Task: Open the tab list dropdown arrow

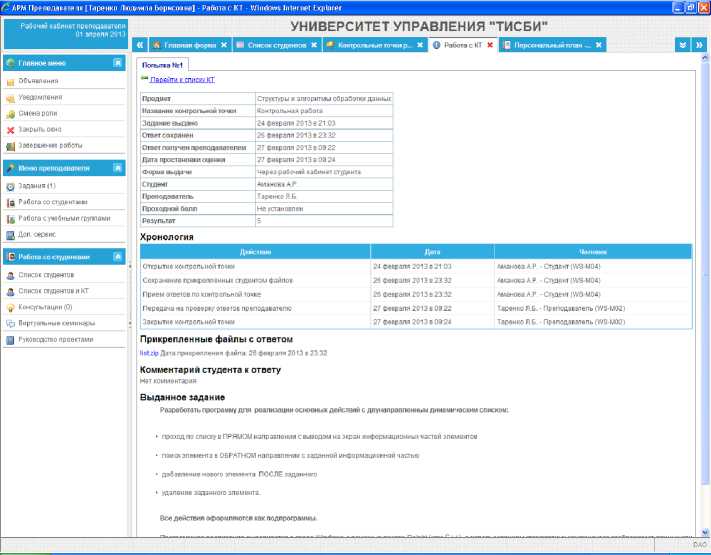Action: 682,45
